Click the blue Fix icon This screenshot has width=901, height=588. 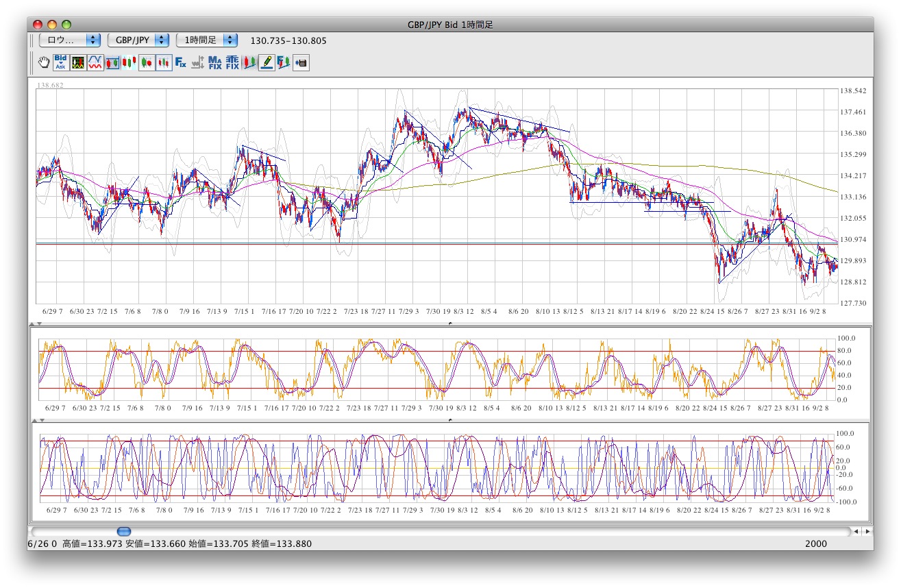(x=181, y=62)
